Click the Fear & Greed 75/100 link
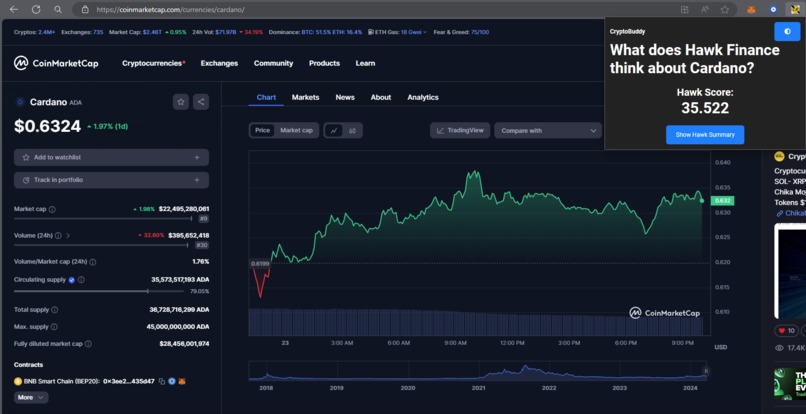 click(461, 32)
